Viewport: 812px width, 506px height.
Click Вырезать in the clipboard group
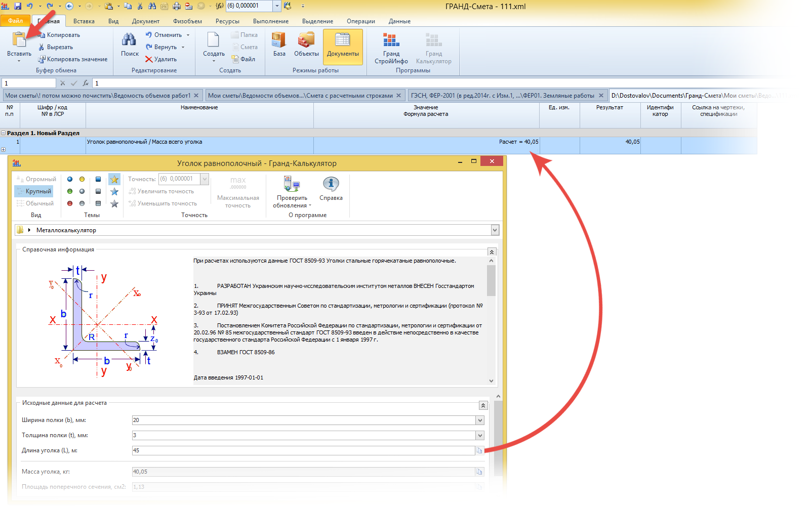(x=56, y=47)
